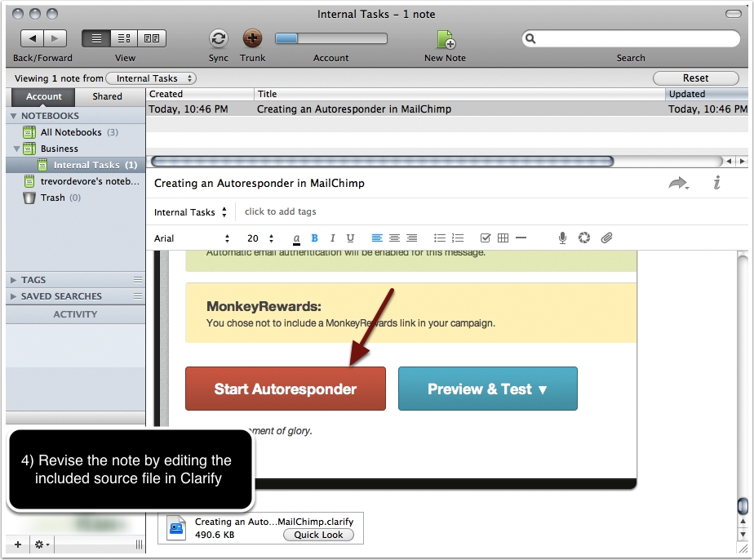Open the Internal Tasks notebook filter dropdown
This screenshot has height=560, width=754.
(x=151, y=78)
